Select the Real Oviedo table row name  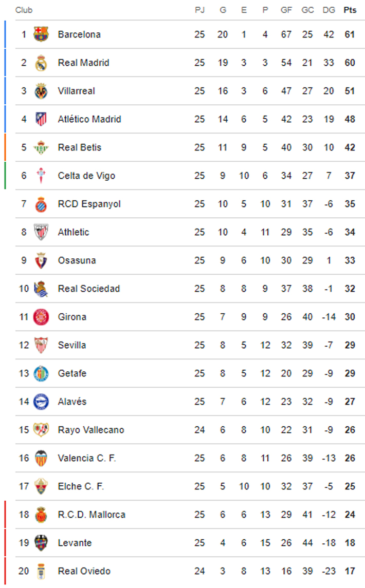point(84,571)
